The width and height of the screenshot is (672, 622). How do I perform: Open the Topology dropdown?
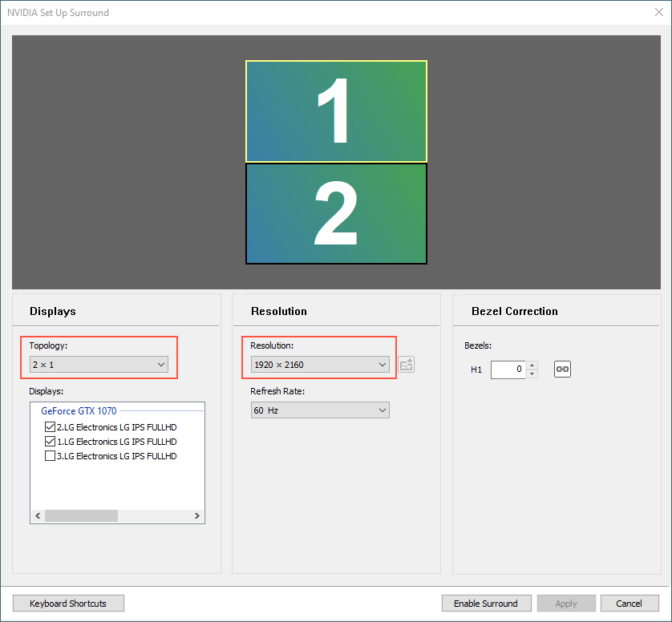[99, 365]
